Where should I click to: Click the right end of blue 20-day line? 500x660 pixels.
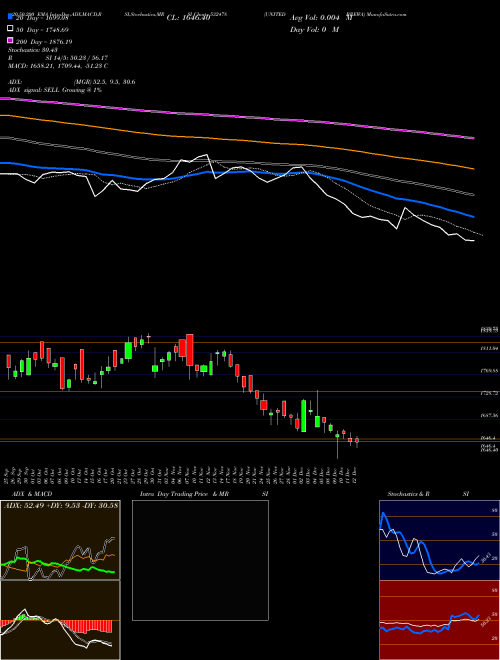(473, 217)
